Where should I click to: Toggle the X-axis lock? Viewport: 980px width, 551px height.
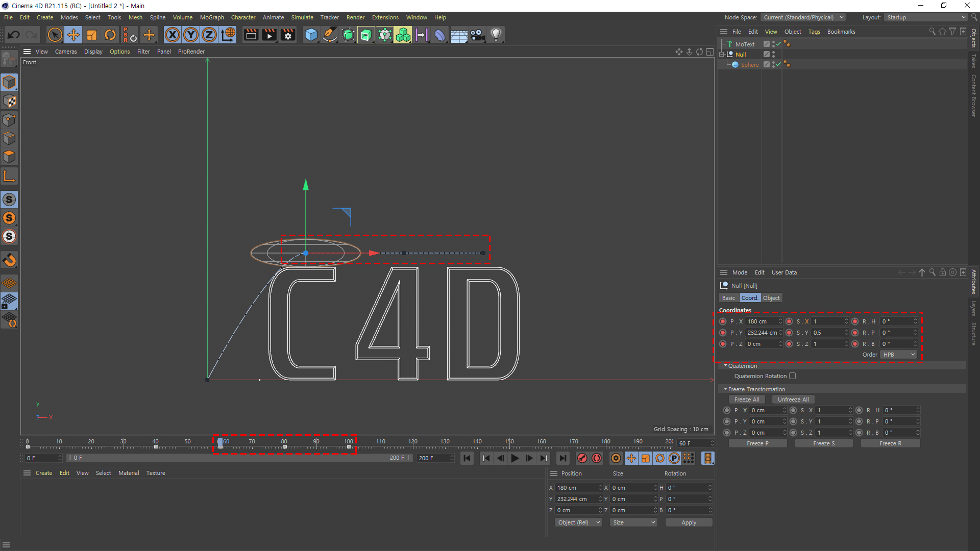click(173, 35)
